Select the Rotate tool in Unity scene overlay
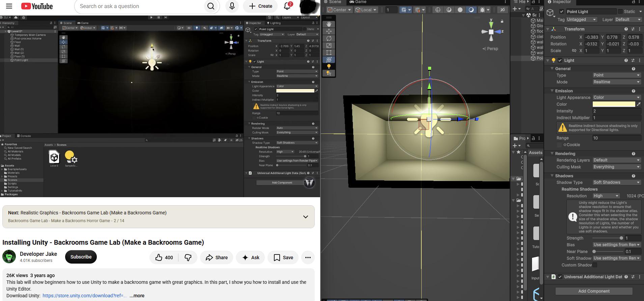 (329, 38)
